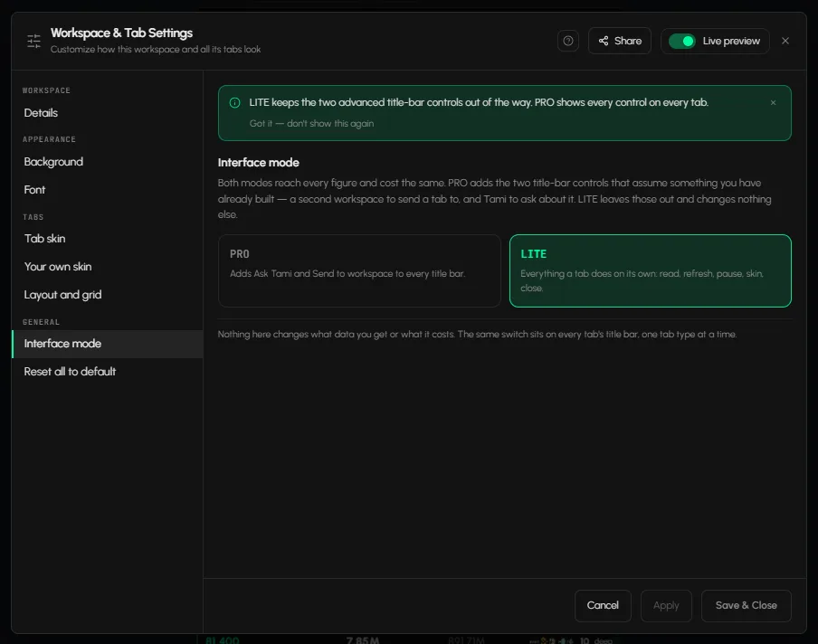Open the Background settings
The image size is (818, 644).
pyautogui.click(x=107, y=162)
